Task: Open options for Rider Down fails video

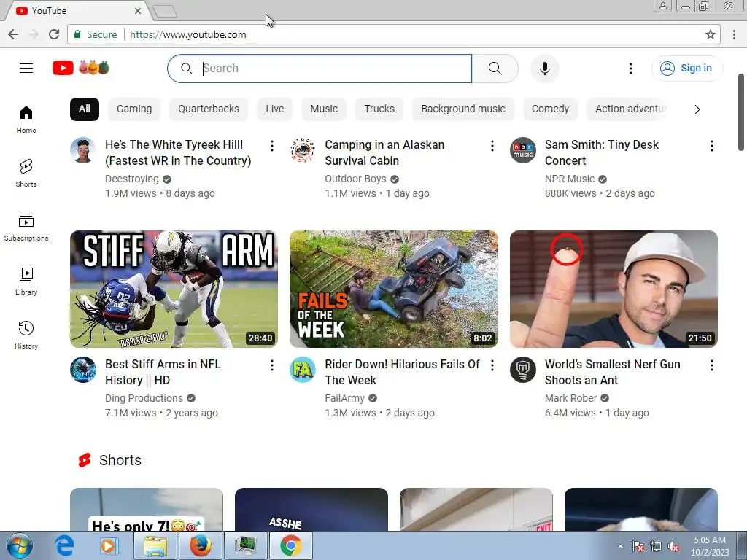Action: pos(492,365)
